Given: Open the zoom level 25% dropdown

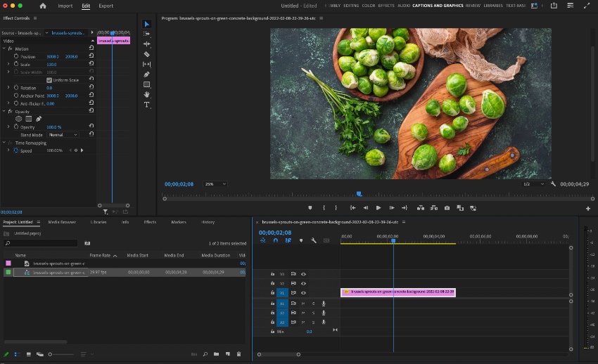Looking at the screenshot, I should point(215,184).
